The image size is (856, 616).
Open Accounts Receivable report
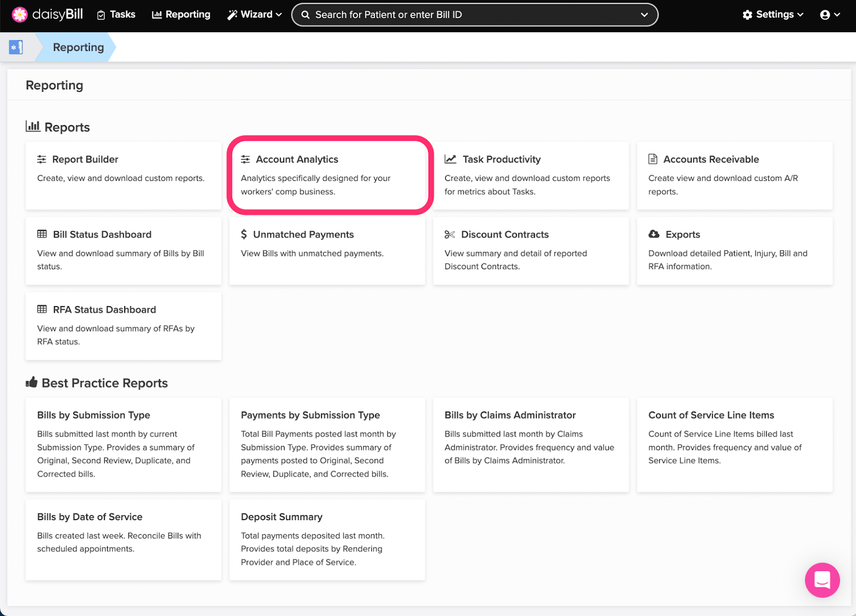(x=735, y=176)
